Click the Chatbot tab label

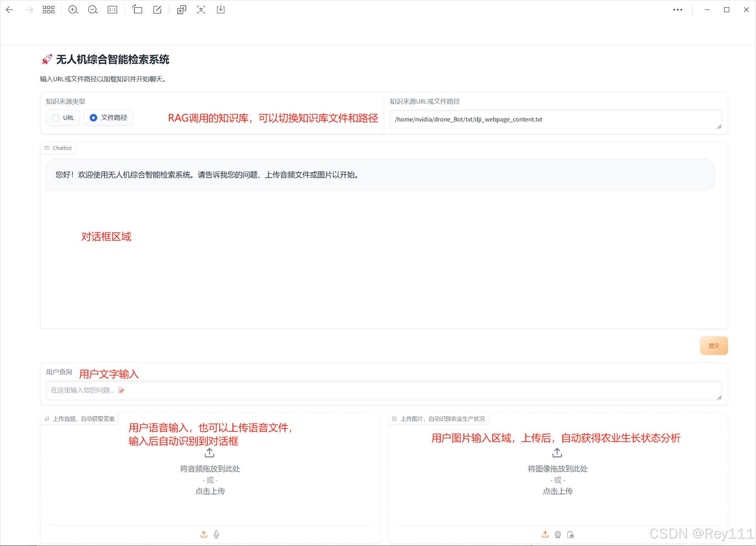click(58, 148)
